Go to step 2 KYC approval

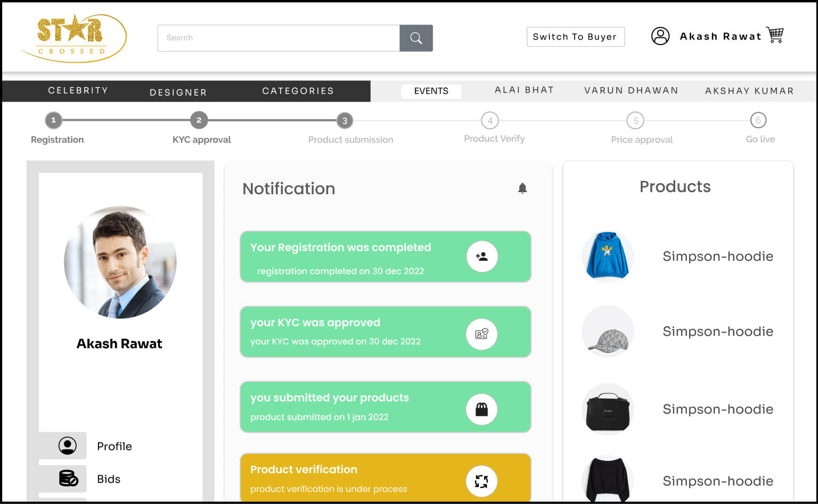(x=199, y=120)
